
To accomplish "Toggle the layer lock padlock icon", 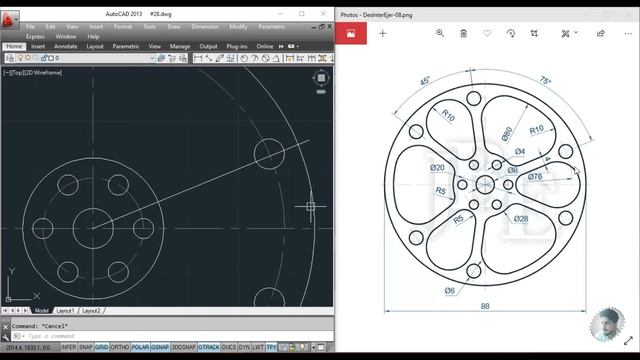I will coord(44,58).
